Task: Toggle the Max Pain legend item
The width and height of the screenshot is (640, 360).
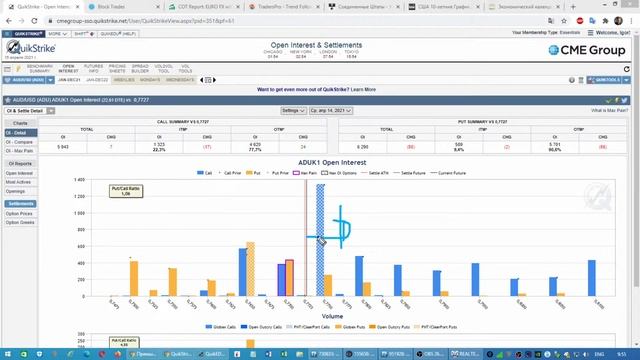Action: pos(305,173)
